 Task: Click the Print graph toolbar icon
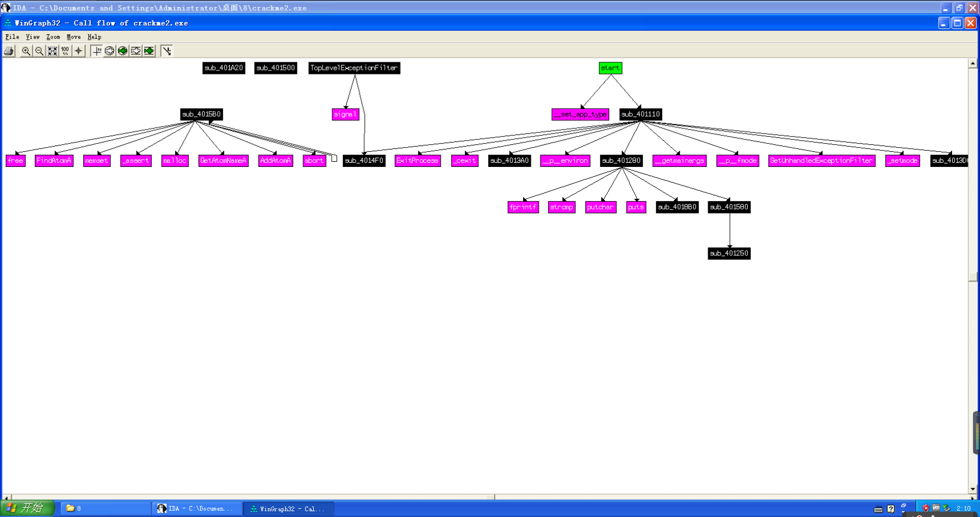(9, 51)
